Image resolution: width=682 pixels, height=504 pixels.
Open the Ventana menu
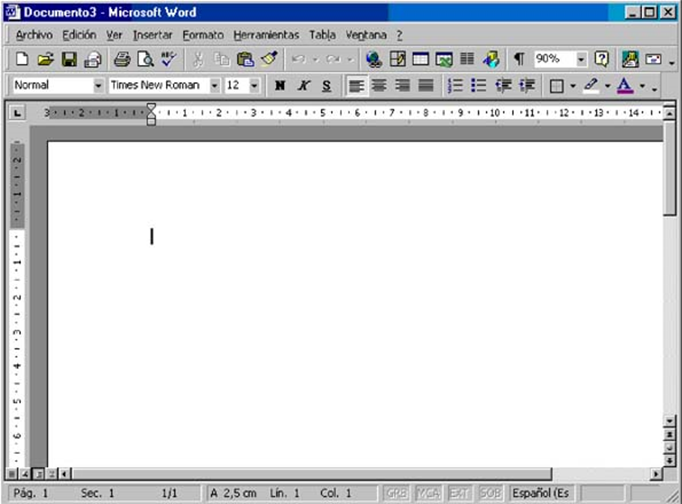click(366, 35)
